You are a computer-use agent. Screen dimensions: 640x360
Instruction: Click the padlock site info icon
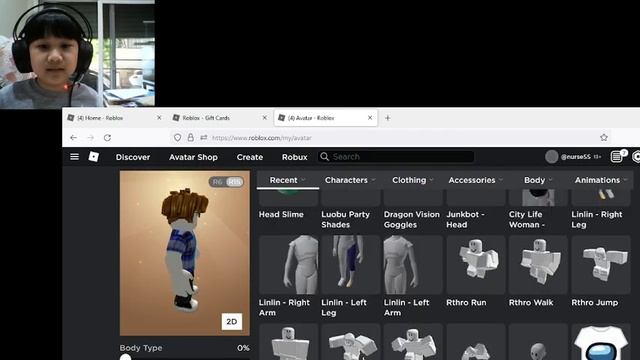click(x=191, y=138)
